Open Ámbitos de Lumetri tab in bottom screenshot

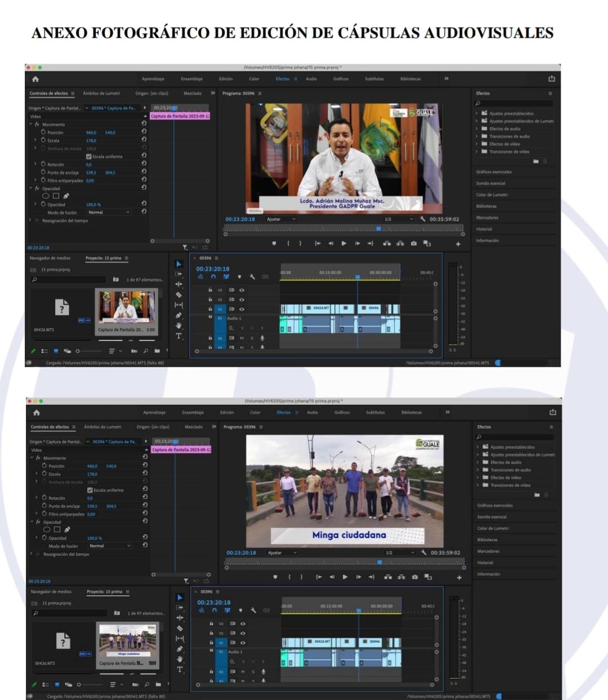tap(102, 427)
